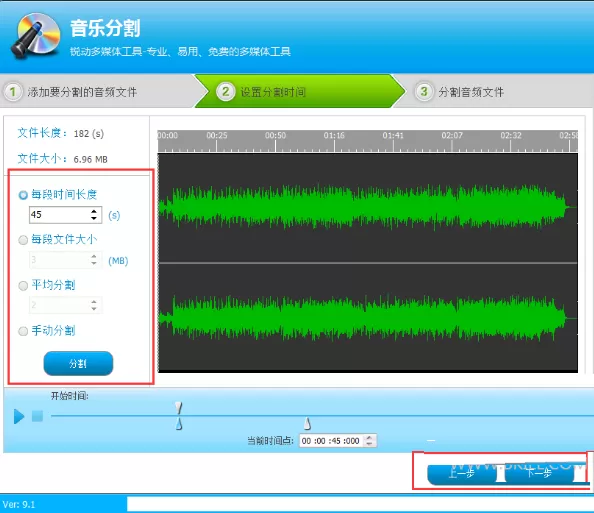Select 每段时间长度 radio option
This screenshot has height=513, width=594.
pyautogui.click(x=23, y=195)
